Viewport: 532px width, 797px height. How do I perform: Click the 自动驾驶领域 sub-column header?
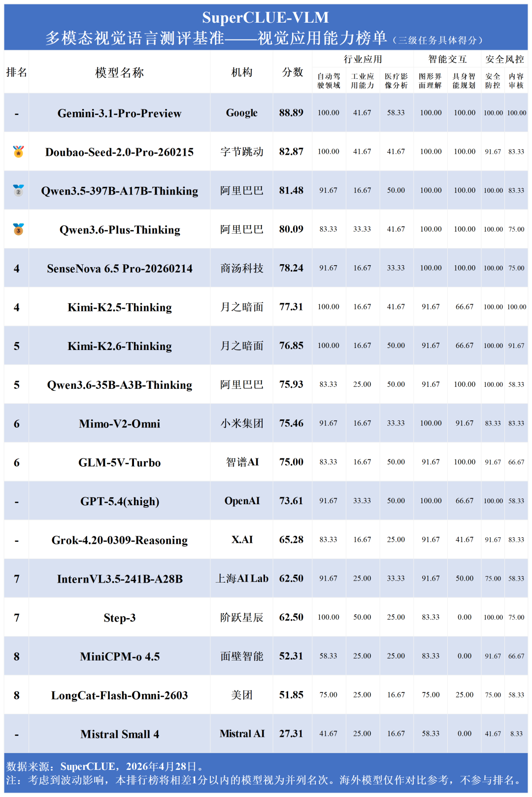pyautogui.click(x=329, y=81)
